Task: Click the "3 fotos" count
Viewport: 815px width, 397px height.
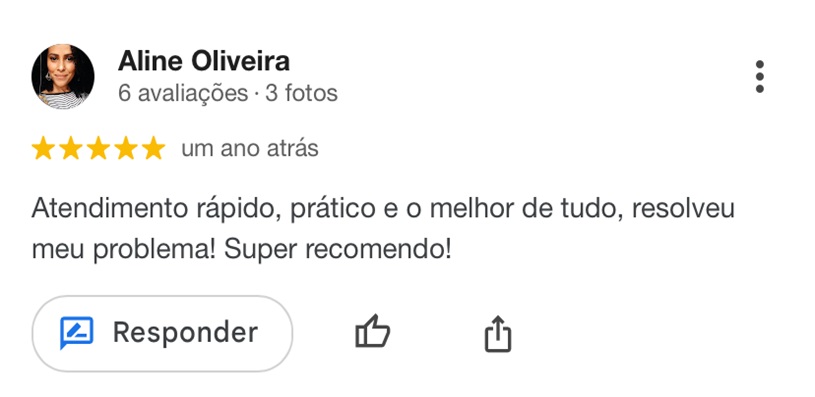Action: pos(301,94)
